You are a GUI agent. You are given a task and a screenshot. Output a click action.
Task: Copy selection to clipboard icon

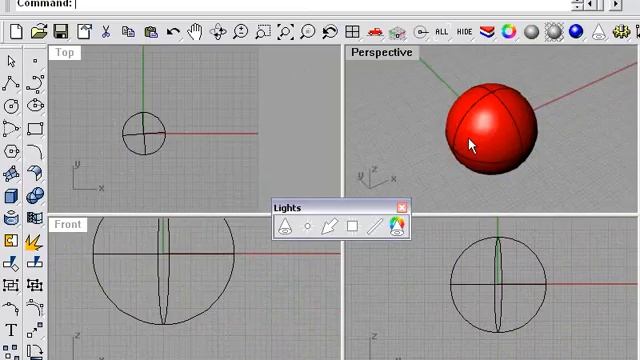(x=128, y=31)
